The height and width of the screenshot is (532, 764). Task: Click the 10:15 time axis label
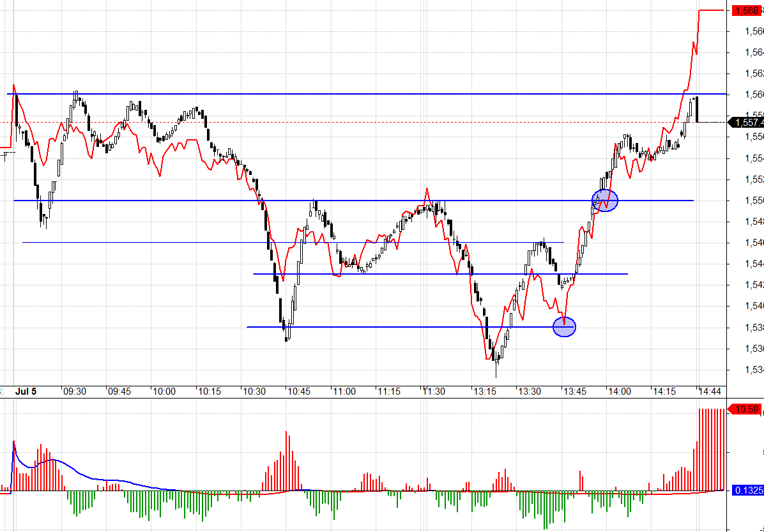[210, 391]
